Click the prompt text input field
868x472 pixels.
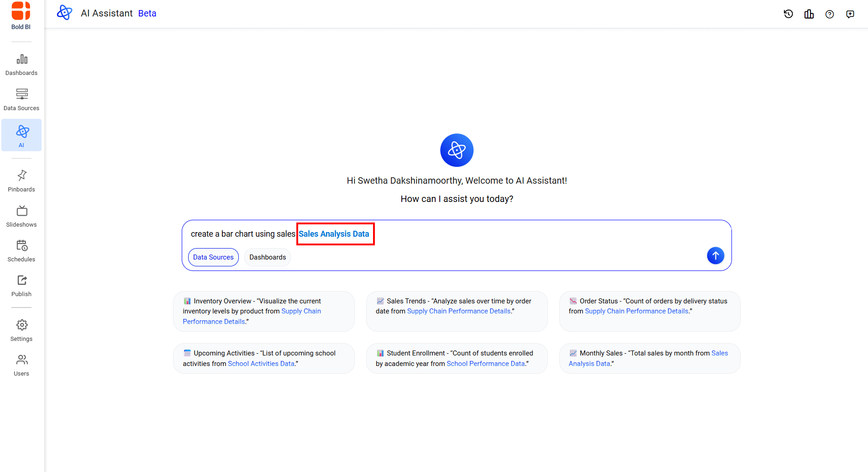pyautogui.click(x=502, y=234)
